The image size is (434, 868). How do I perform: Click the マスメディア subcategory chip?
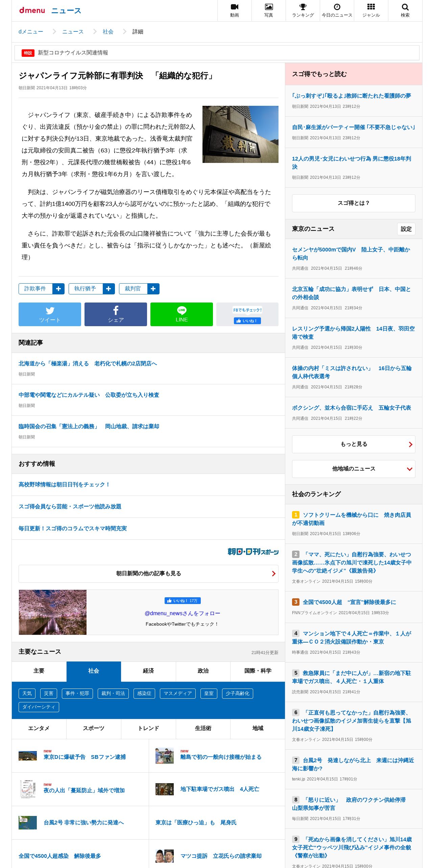pos(178,694)
